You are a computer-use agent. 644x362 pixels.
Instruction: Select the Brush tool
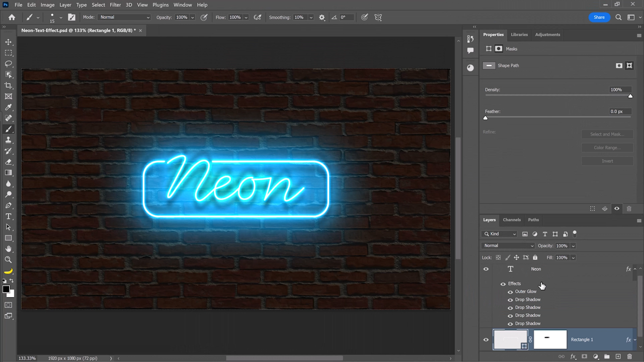pos(8,129)
